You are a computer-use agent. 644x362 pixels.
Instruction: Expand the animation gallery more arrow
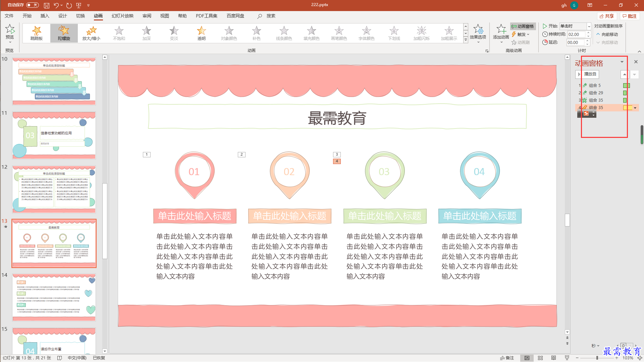pos(466,40)
